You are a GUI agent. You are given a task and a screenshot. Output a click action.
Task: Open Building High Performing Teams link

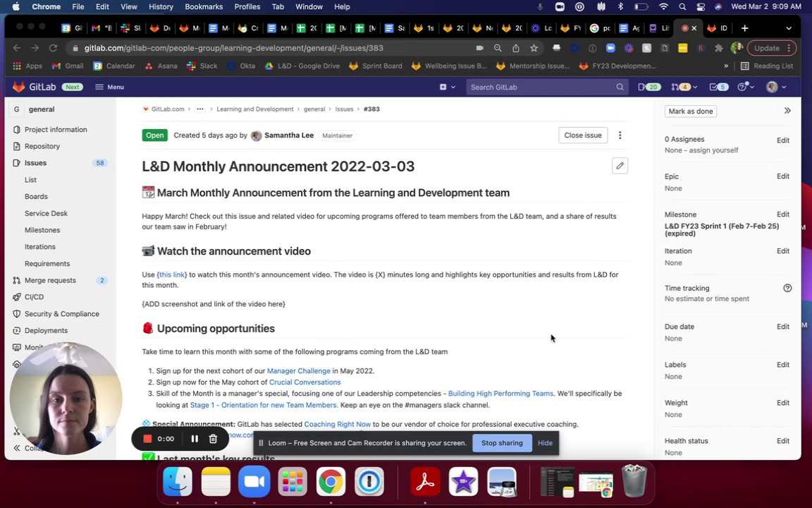(500, 394)
